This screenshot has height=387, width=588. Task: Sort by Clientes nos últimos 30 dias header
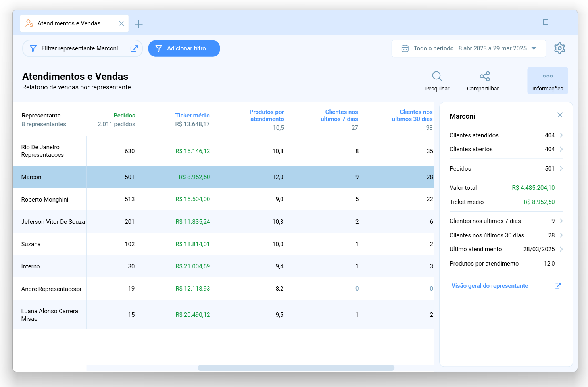point(412,116)
